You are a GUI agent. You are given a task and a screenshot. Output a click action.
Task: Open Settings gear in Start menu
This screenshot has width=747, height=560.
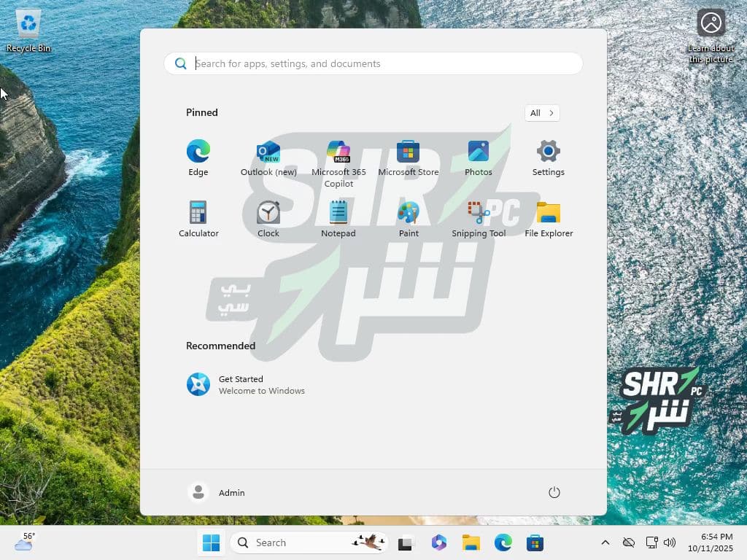point(549,152)
